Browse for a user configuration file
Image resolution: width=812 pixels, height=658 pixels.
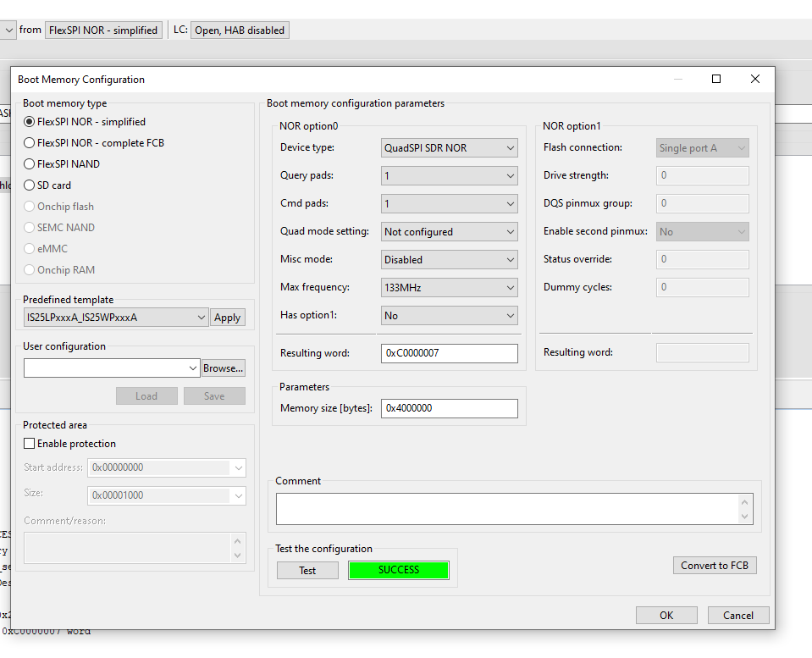[223, 368]
